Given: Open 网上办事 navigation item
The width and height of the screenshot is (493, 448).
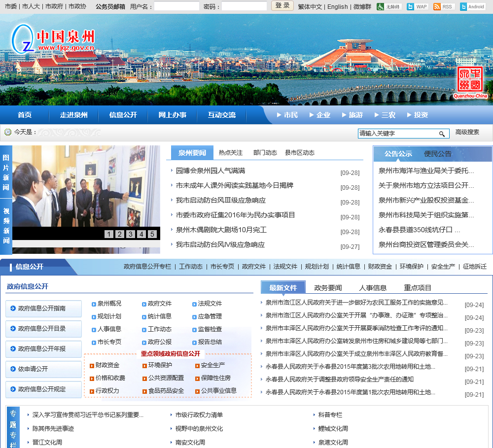Looking at the screenshot, I should (x=172, y=115).
